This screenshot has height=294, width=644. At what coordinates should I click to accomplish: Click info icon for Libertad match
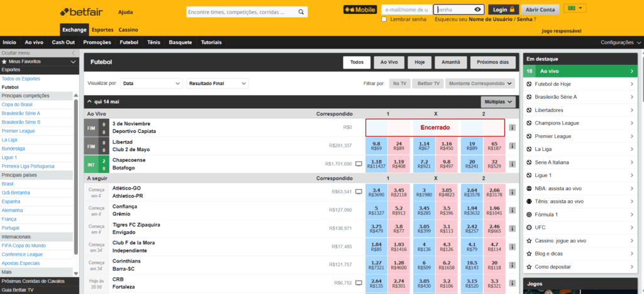512,146
